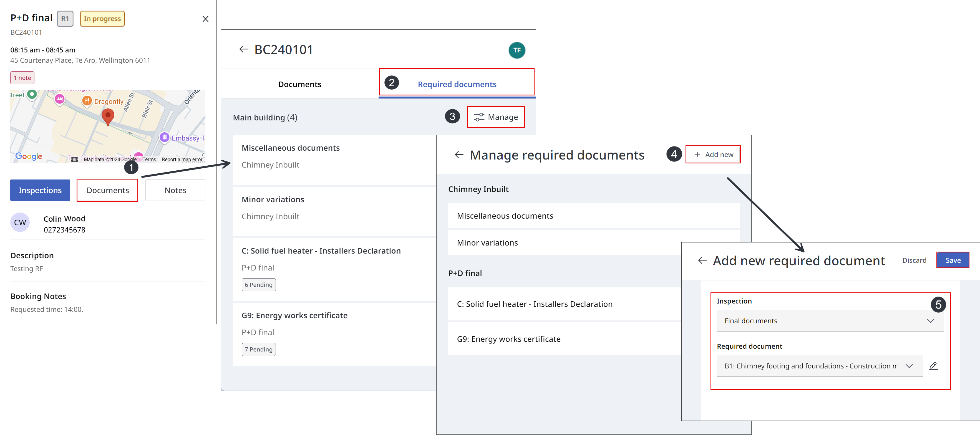Viewport: 980px width, 435px height.
Task: Close the P+D final inspection panel
Action: coord(205,19)
